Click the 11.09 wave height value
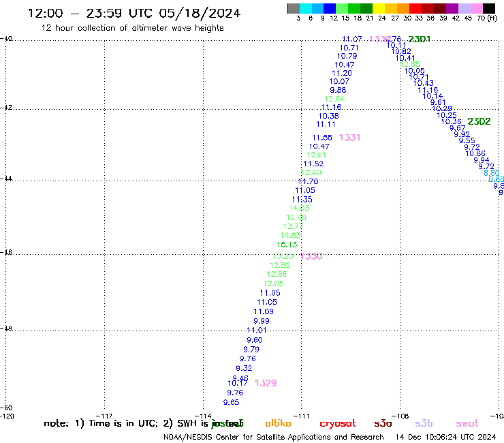This screenshot has height=443, width=504. (x=264, y=311)
